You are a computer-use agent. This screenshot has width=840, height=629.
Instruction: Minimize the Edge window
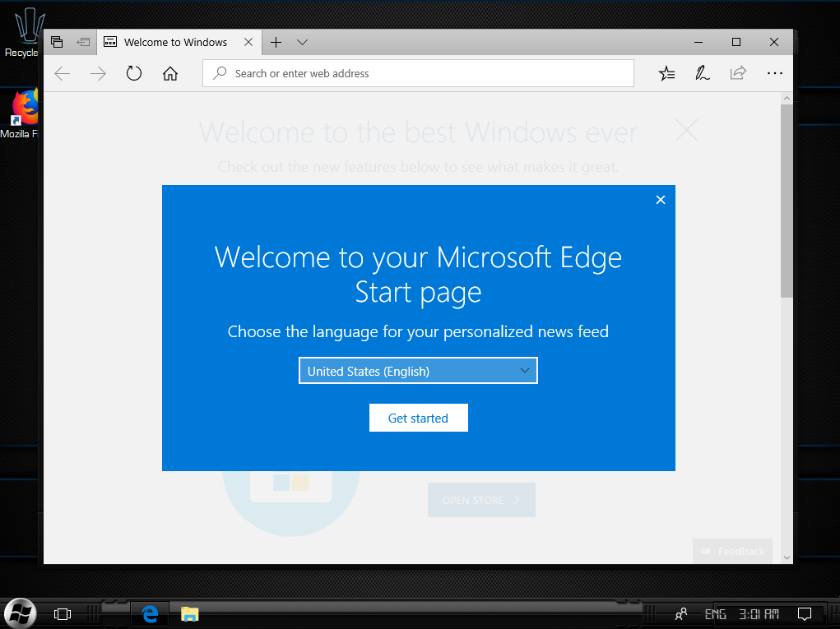tap(698, 42)
